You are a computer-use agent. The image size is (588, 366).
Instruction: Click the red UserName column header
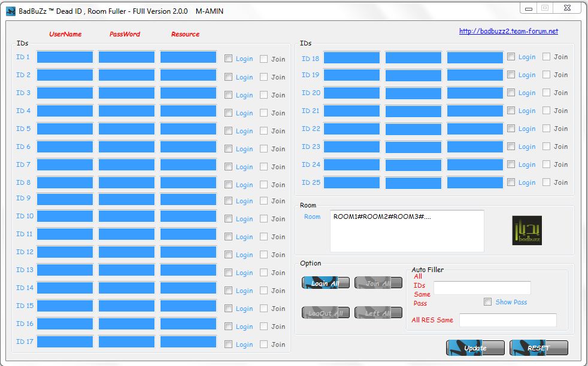pyautogui.click(x=65, y=34)
